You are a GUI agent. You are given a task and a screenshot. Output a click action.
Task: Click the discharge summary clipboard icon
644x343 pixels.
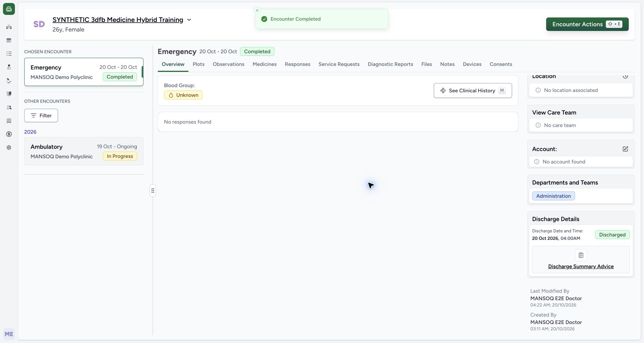pyautogui.click(x=581, y=255)
